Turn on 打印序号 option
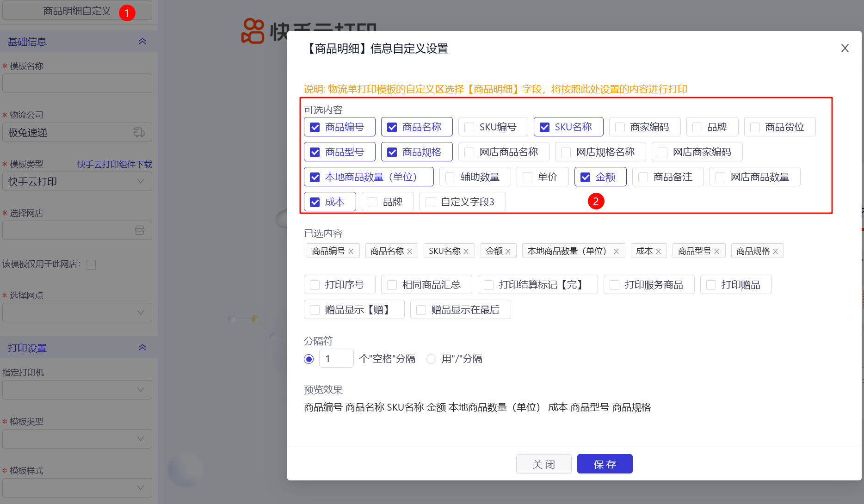 point(315,285)
